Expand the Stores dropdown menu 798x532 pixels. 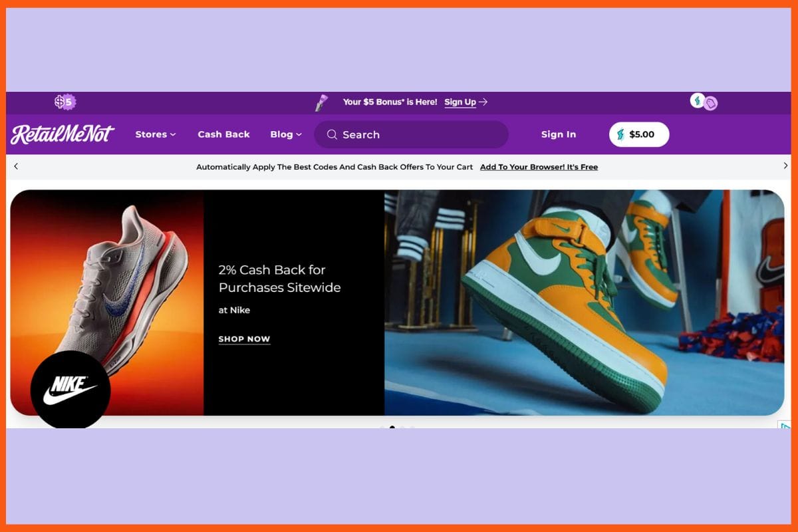point(156,134)
